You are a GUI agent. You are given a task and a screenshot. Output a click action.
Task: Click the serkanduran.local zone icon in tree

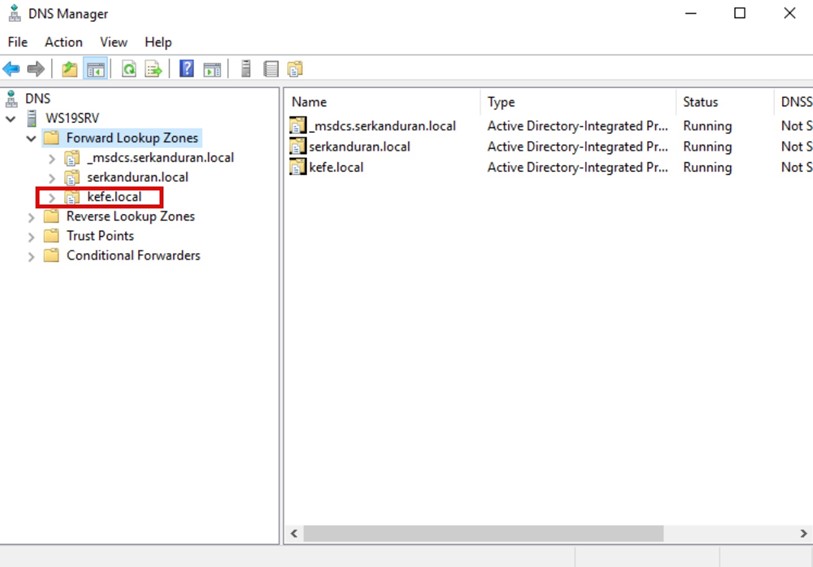(72, 177)
